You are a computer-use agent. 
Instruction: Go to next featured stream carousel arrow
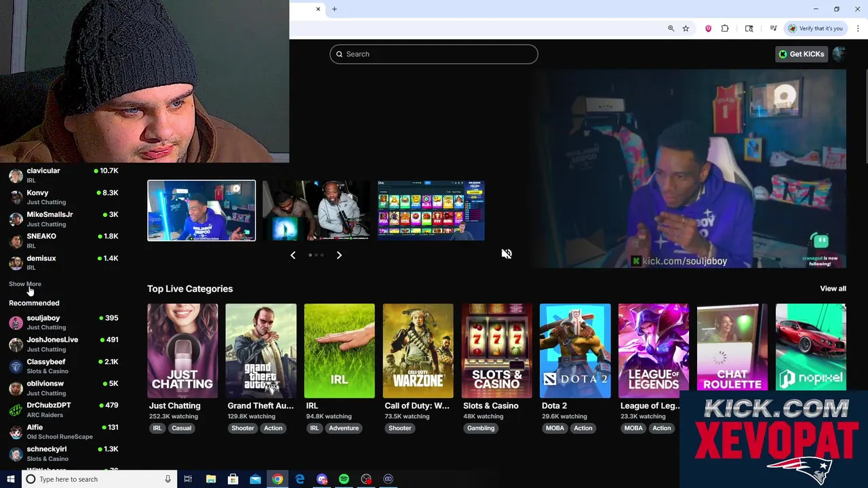(x=339, y=255)
